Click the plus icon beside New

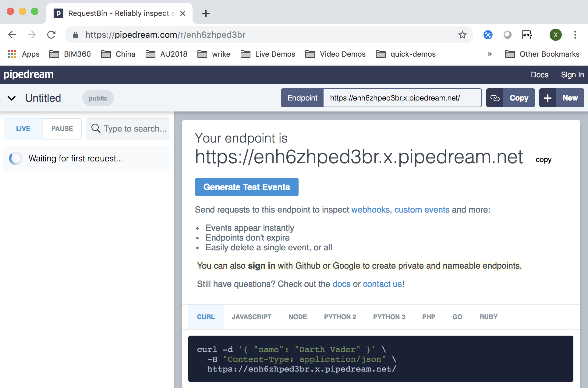(548, 98)
